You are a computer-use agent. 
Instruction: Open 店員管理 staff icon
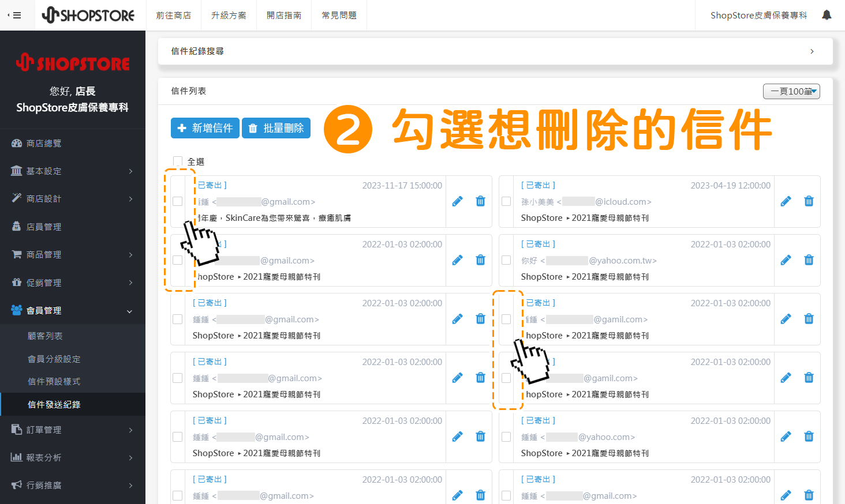click(17, 227)
